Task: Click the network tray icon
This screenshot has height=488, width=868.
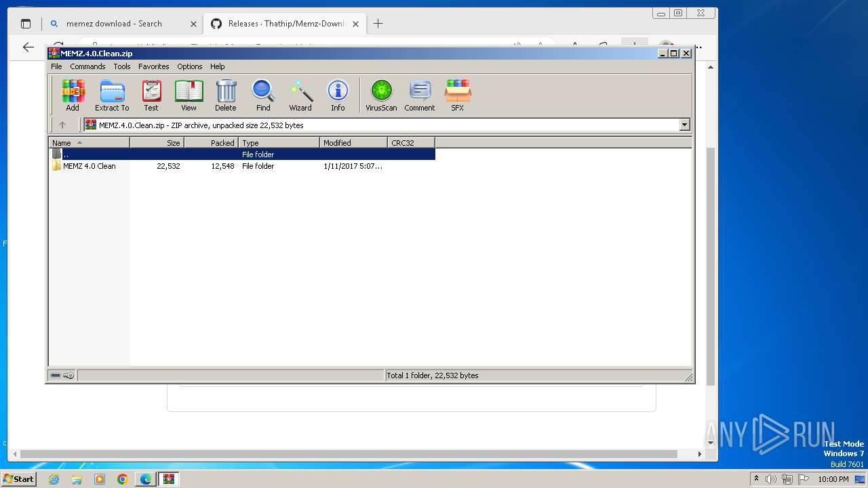Action: point(787,479)
